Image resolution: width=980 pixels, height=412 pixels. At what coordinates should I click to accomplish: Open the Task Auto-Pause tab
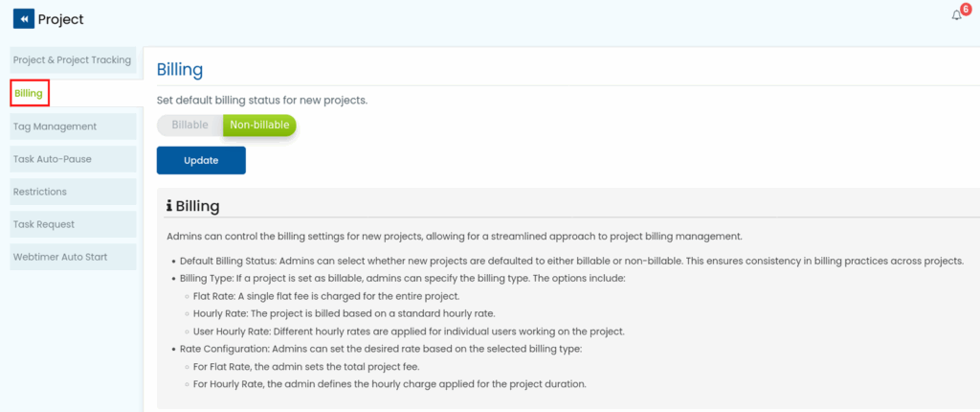[x=53, y=159]
